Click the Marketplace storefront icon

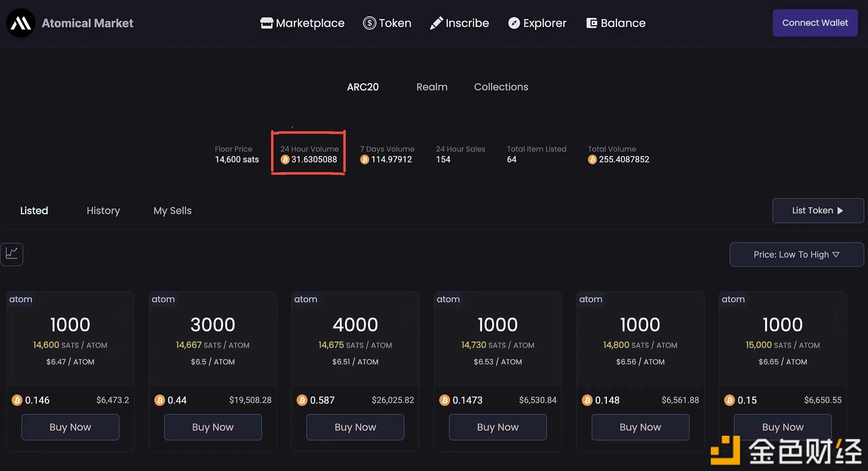coord(266,23)
